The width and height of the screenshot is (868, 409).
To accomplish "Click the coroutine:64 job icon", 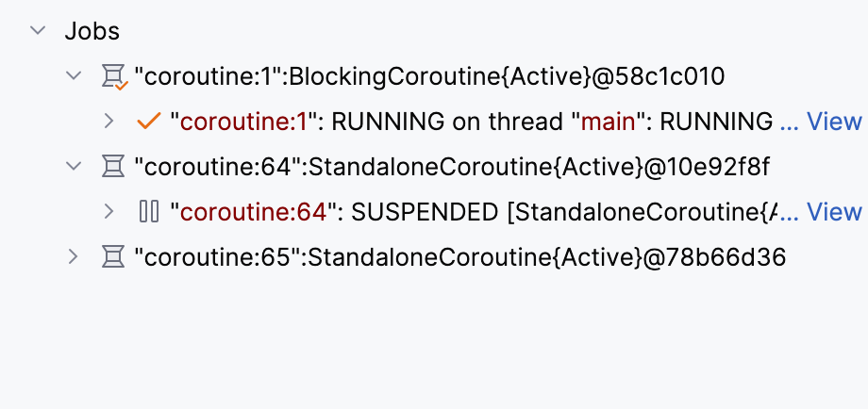I will (113, 166).
